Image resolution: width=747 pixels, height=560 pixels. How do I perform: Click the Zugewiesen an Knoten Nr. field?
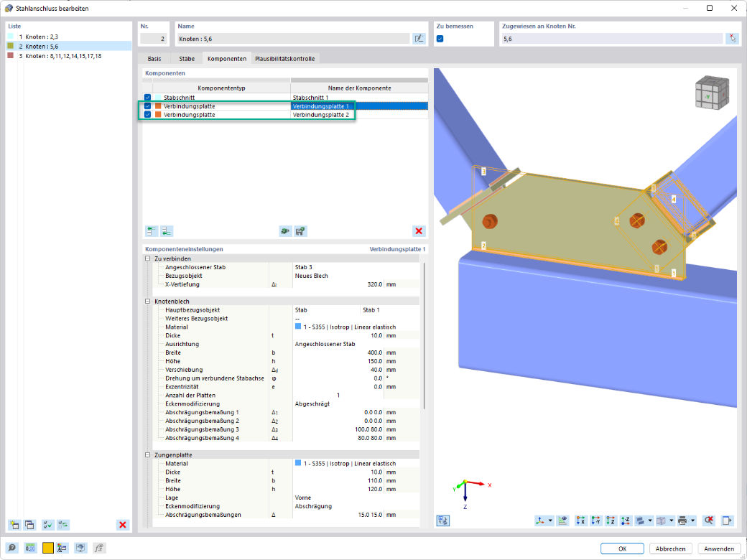tap(612, 39)
